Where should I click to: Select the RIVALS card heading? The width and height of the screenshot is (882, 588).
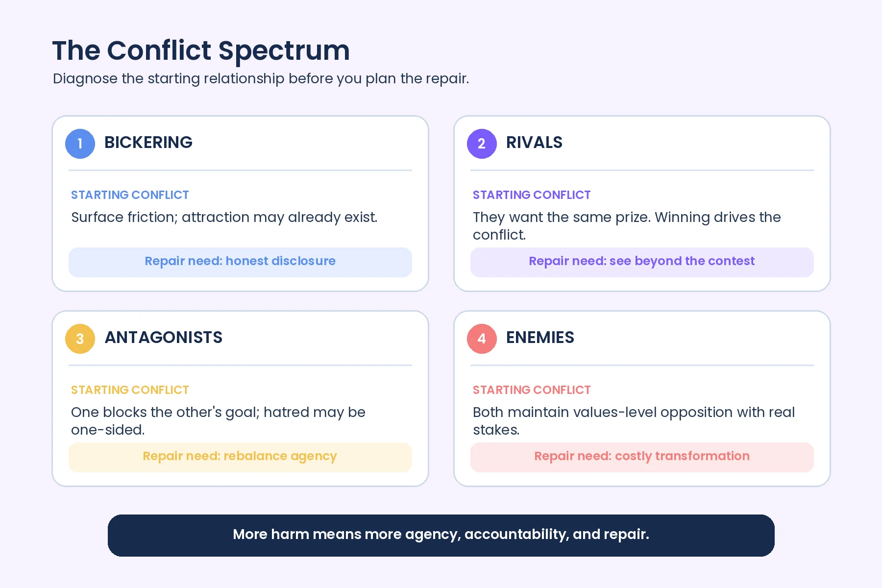534,143
